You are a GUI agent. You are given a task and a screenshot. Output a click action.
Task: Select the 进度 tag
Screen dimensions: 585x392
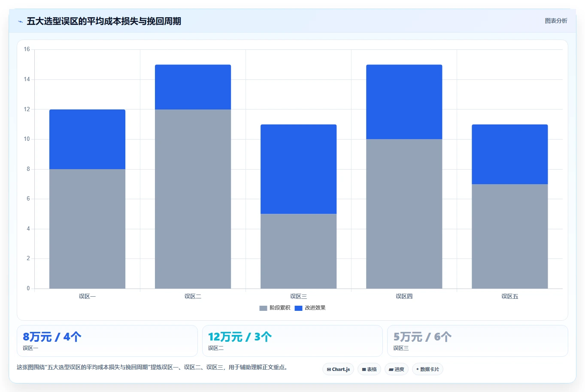[397, 369]
